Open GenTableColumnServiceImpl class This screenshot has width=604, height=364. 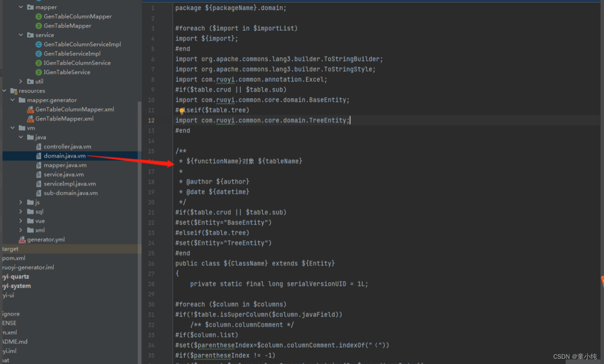[x=82, y=44]
